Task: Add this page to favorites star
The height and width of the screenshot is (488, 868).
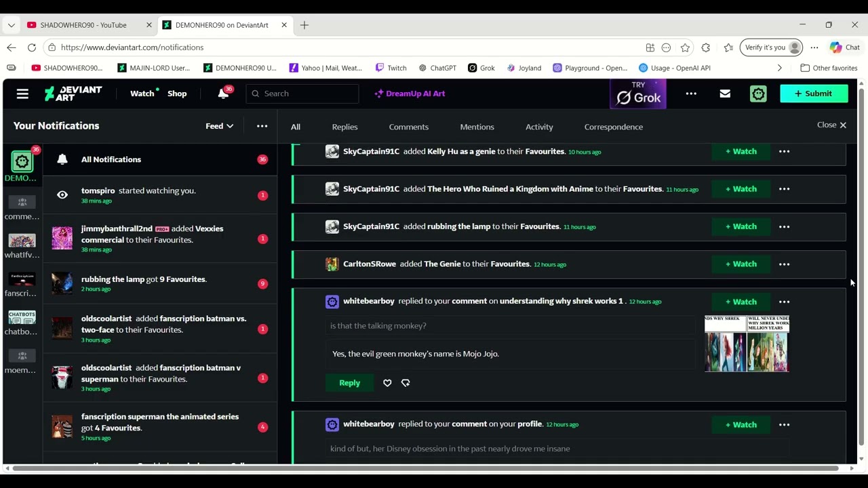Action: coord(686,47)
